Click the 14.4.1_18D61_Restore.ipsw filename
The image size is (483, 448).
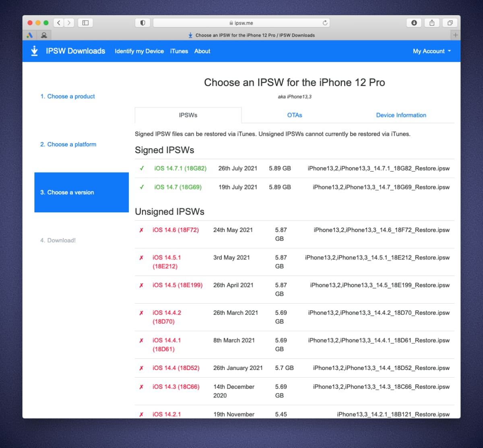[379, 340]
